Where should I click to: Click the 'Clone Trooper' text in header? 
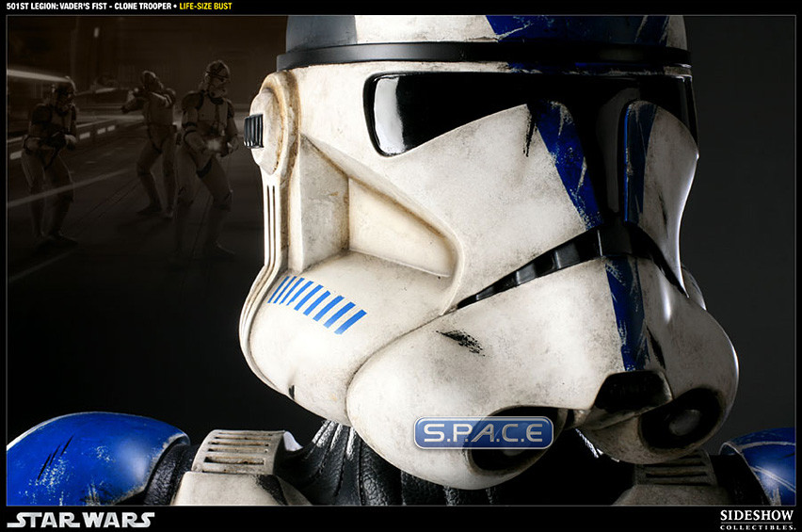143,7
